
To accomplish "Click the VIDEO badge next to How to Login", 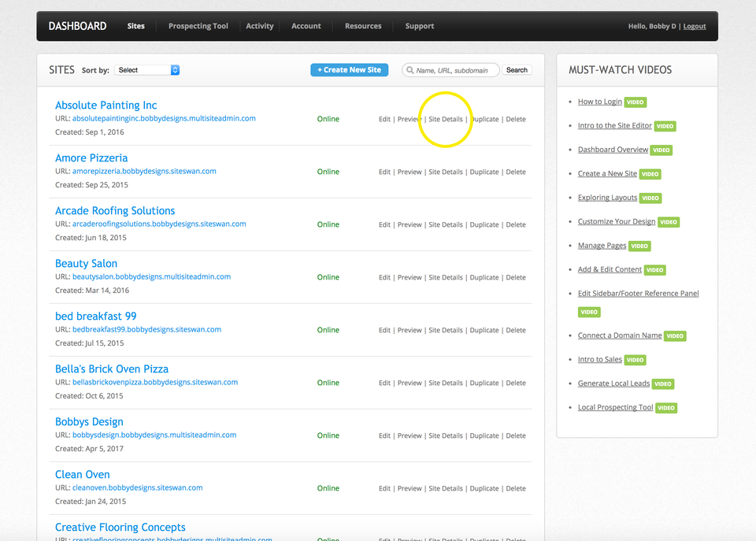I will 635,102.
